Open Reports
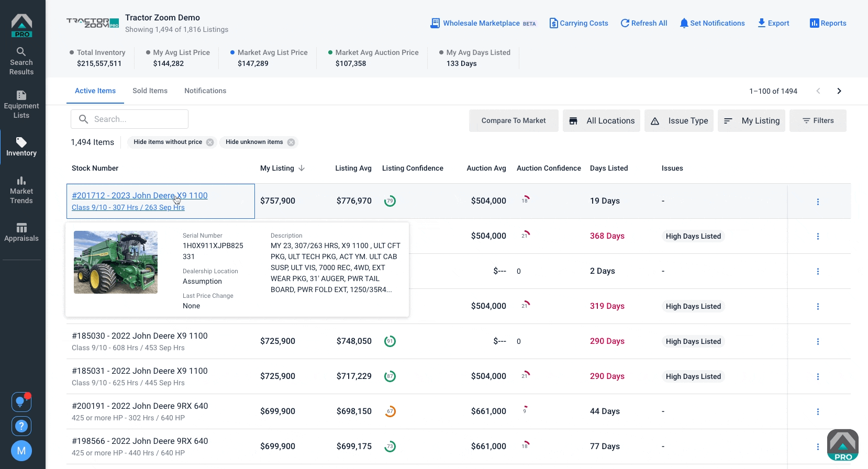Screen dimensions: 868x469 coord(828,23)
